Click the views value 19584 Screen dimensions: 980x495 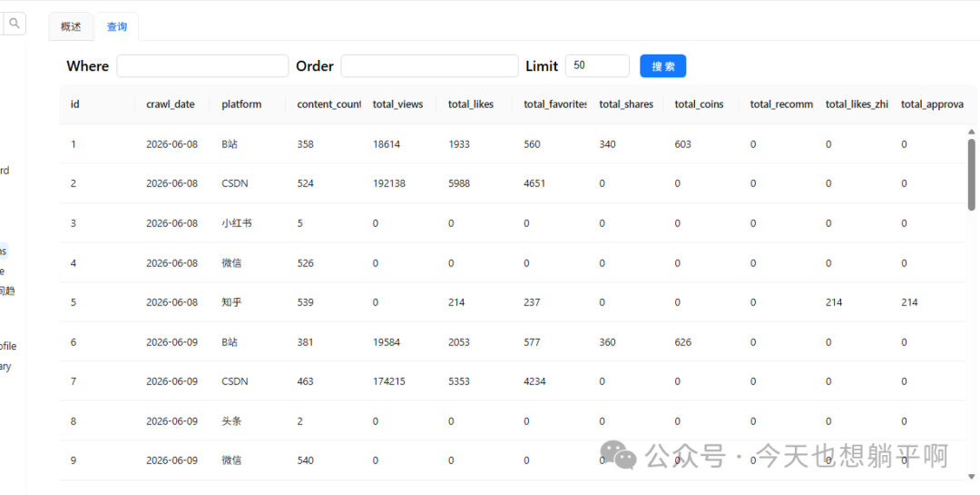click(387, 342)
